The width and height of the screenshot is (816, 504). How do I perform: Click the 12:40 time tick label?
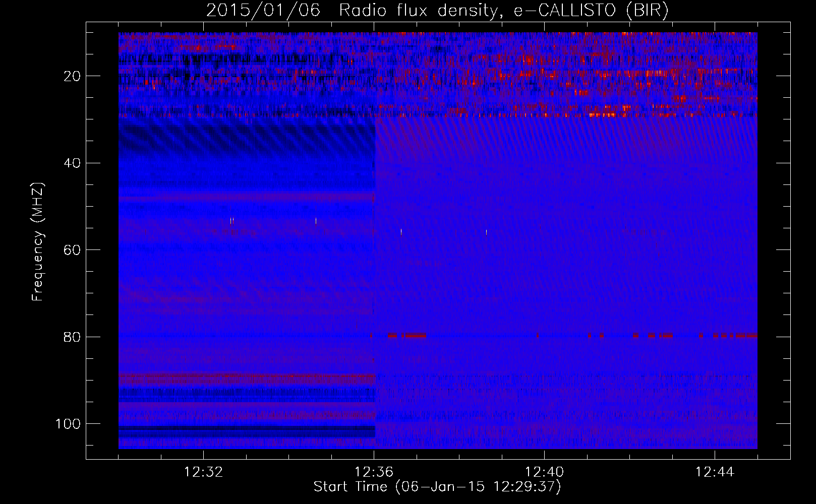click(544, 472)
